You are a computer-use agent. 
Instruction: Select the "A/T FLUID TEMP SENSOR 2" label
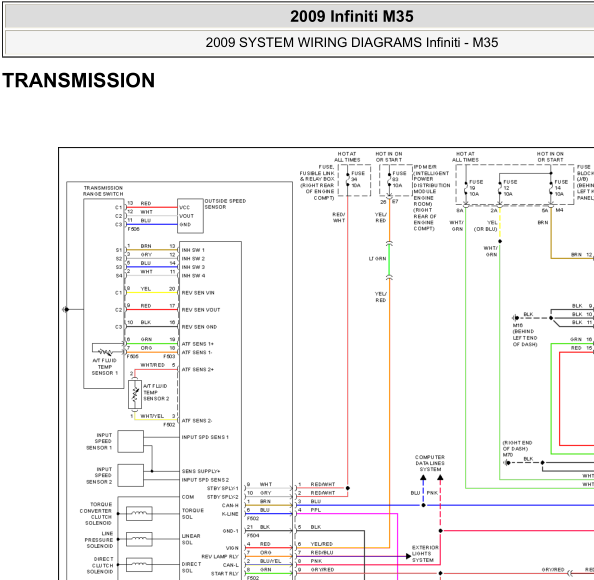(156, 392)
